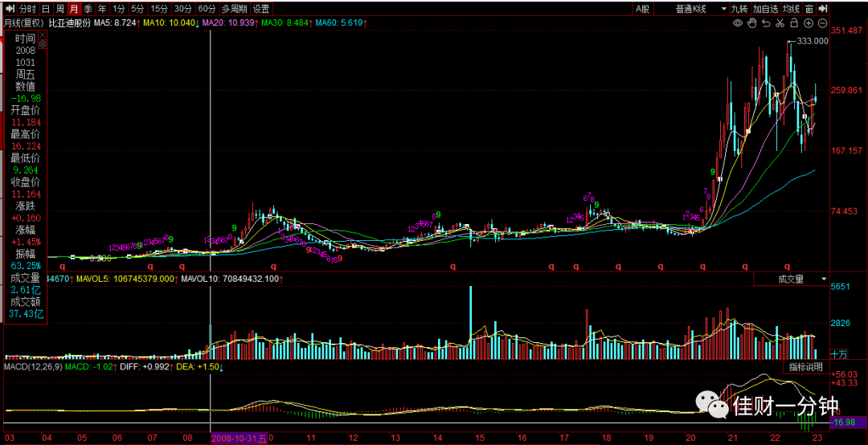
Task: Click the 成交额 value 37.43亿
Action: 26,314
